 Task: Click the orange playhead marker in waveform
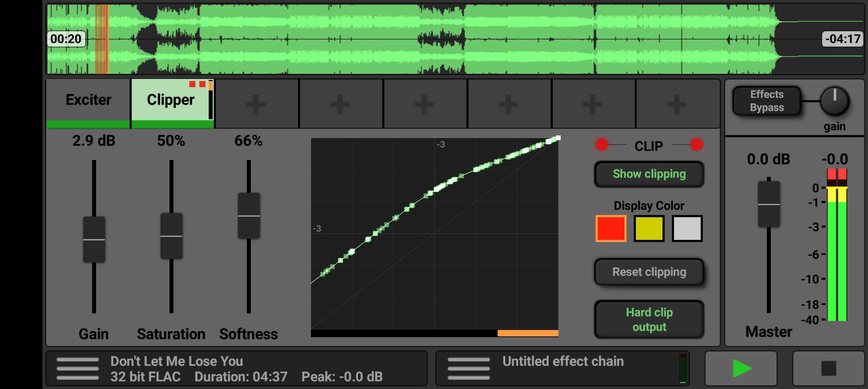coord(101,39)
